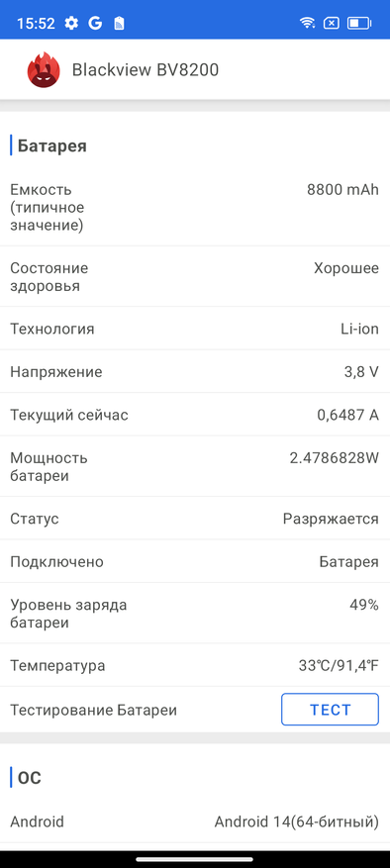Viewport: 390px width, 868px height.
Task: Tap the Blackview BV8200 device title
Action: 146,70
